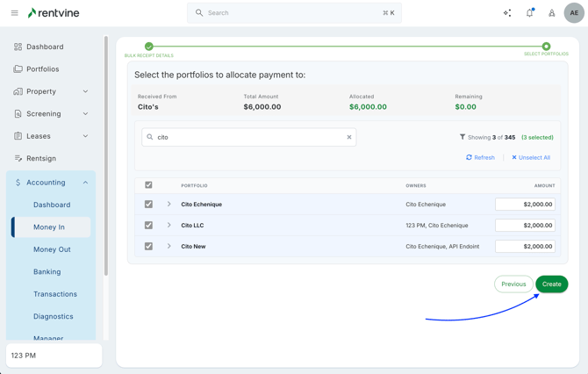The image size is (588, 374).
Task: Open the AE user avatar
Action: (x=574, y=13)
